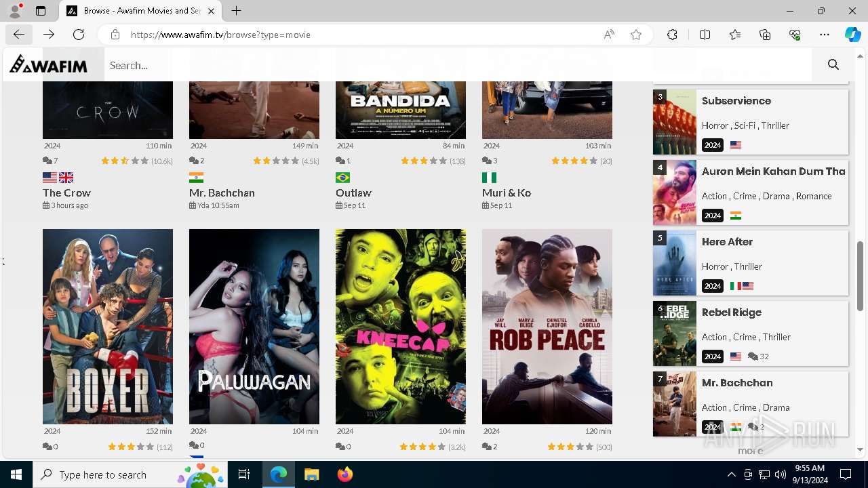Click the 2024 badge under Here After
This screenshot has width=868, height=488.
713,286
